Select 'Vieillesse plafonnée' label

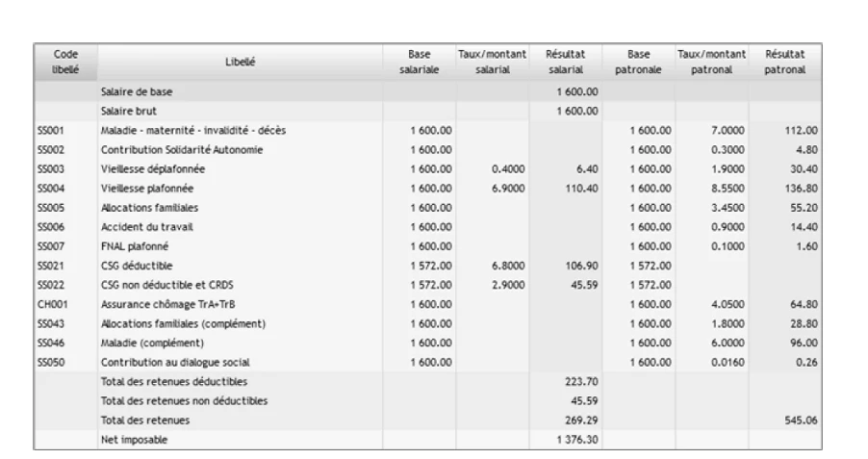click(x=147, y=189)
